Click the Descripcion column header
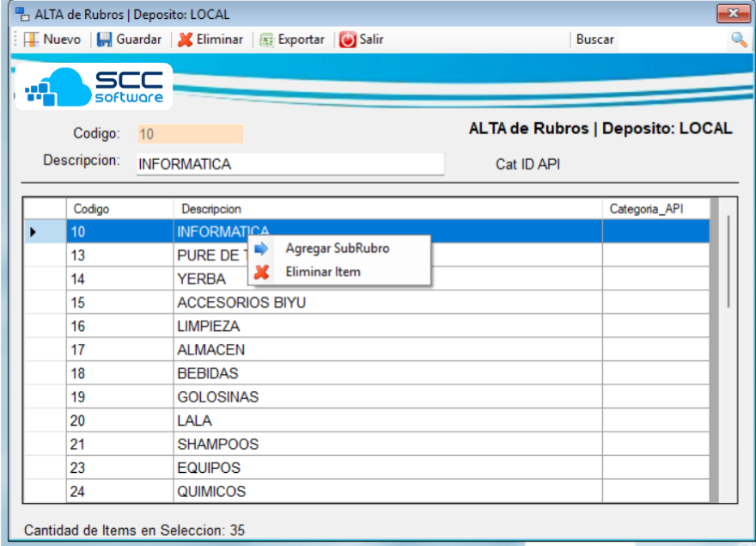This screenshot has width=756, height=546. (387, 209)
